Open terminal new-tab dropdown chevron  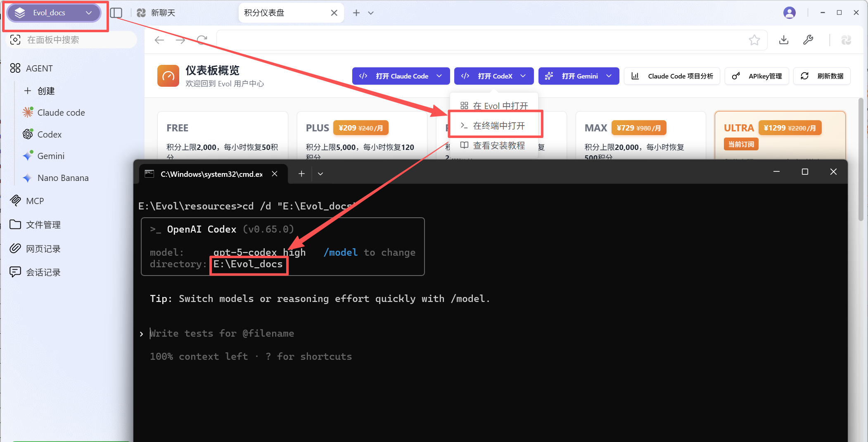(x=320, y=174)
